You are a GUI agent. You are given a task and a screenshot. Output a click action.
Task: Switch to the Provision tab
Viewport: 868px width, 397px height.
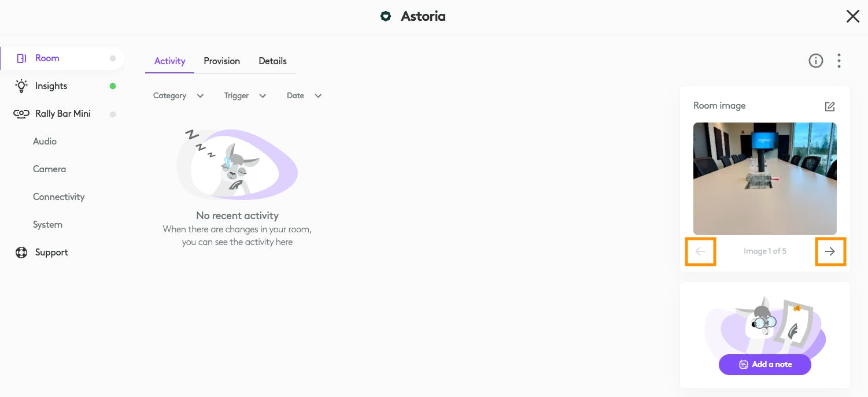pyautogui.click(x=221, y=61)
